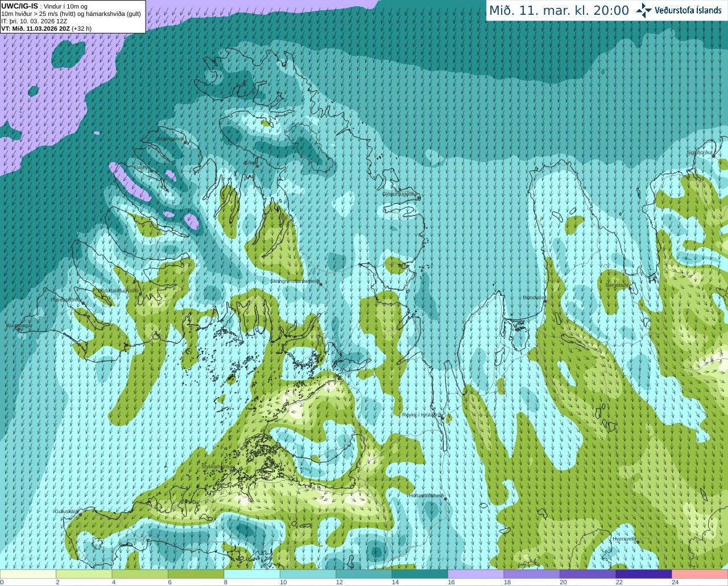Click the UWC/IG-IS model title text
The width and height of the screenshot is (728, 586).
click(20, 6)
